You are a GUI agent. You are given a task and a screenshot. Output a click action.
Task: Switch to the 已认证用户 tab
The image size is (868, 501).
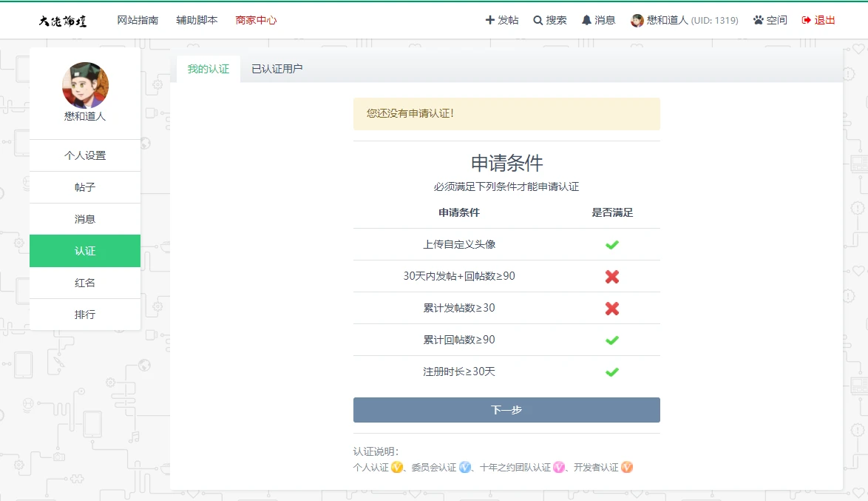[x=277, y=69]
